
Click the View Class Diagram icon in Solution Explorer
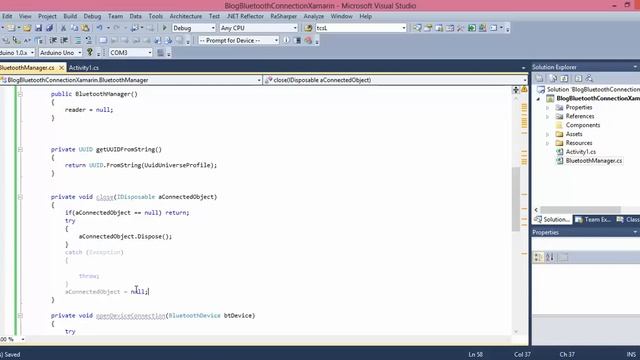click(x=589, y=78)
